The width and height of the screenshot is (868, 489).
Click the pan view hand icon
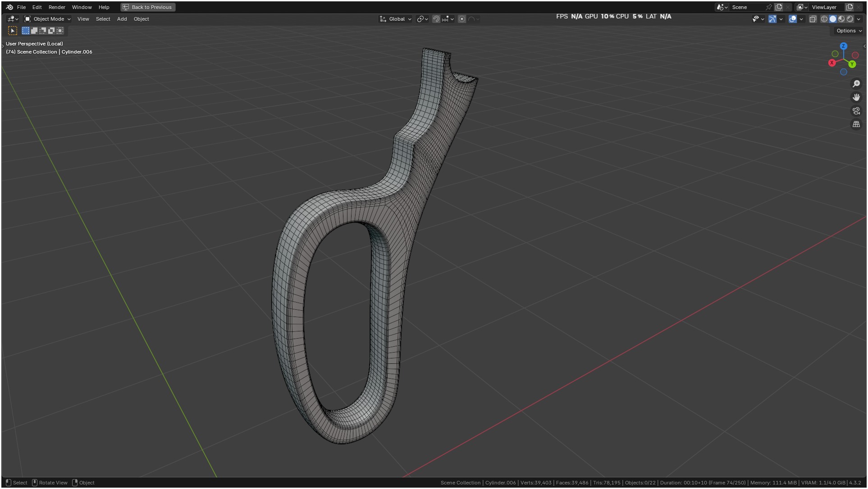tap(856, 97)
